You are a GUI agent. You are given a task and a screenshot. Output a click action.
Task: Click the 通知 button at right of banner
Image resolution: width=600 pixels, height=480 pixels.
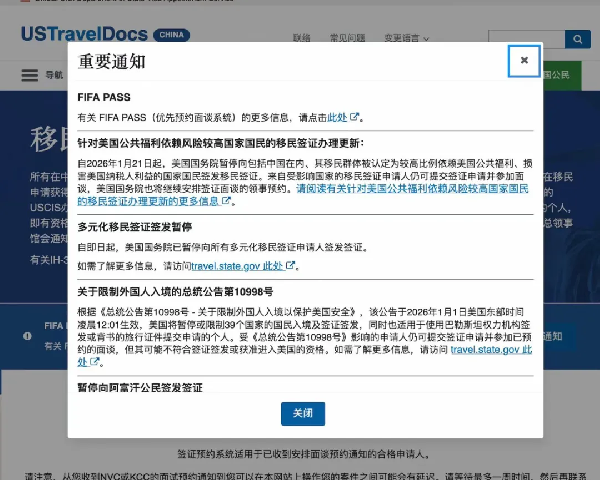pyautogui.click(x=559, y=336)
